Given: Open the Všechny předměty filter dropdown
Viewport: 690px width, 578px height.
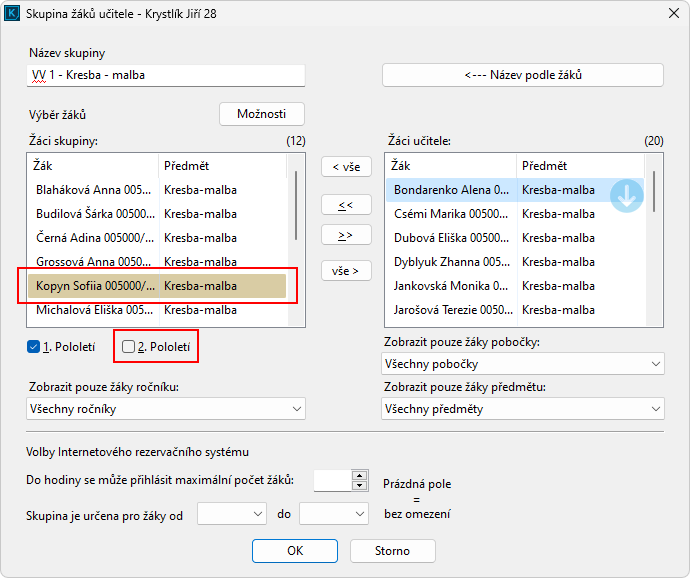Looking at the screenshot, I should 523,408.
